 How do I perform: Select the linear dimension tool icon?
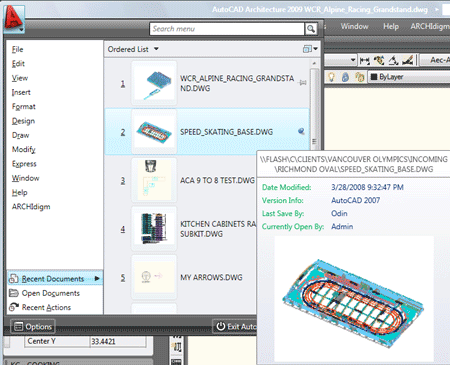(x=364, y=60)
